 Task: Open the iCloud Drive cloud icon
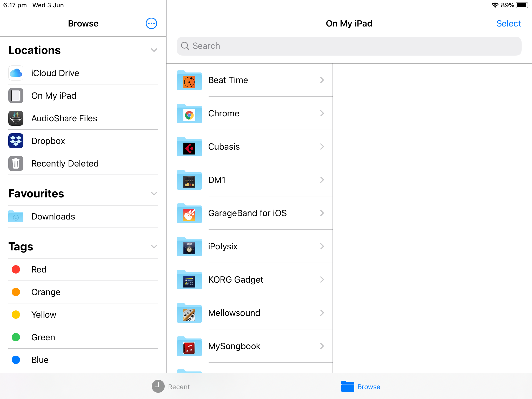tap(16, 73)
